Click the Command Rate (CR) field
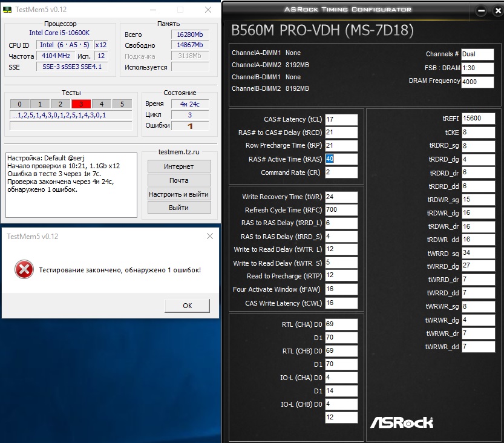504x443 pixels. [x=341, y=172]
